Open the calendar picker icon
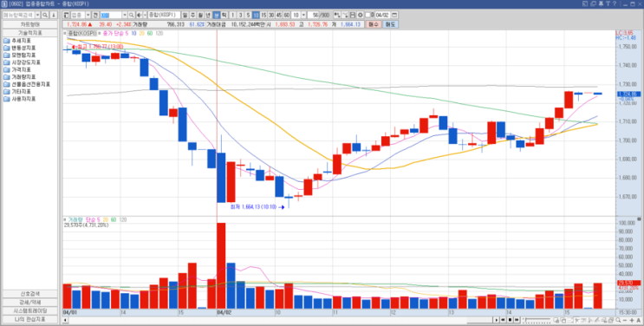644x326 pixels. click(x=394, y=15)
